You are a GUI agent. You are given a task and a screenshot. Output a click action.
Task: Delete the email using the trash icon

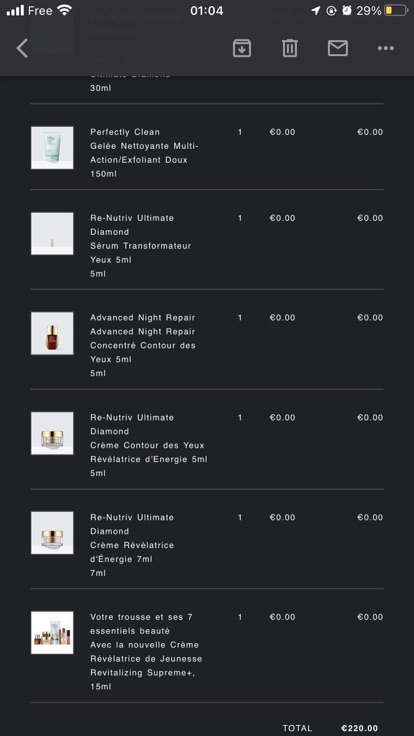290,48
